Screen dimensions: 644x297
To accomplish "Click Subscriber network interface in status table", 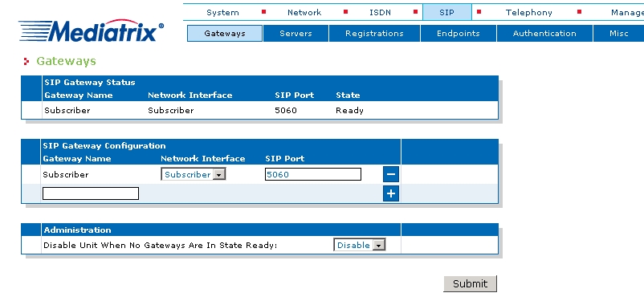I will [171, 111].
